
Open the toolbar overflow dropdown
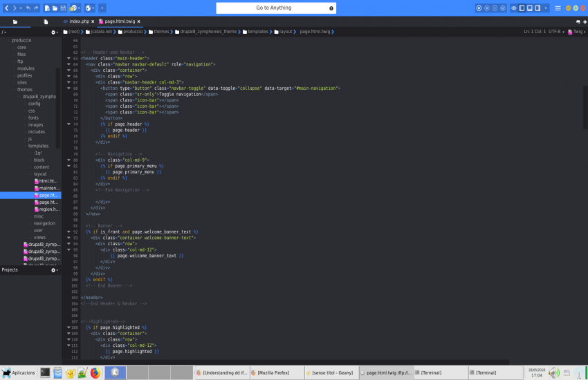point(102,8)
